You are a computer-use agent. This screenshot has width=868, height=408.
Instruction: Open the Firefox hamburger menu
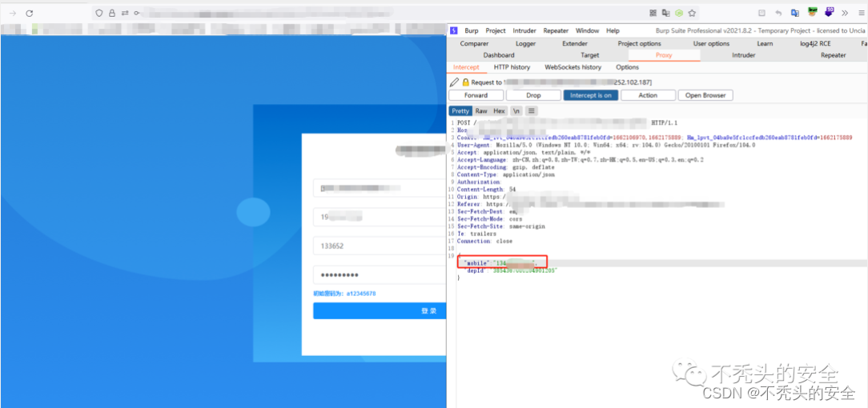pos(861,13)
